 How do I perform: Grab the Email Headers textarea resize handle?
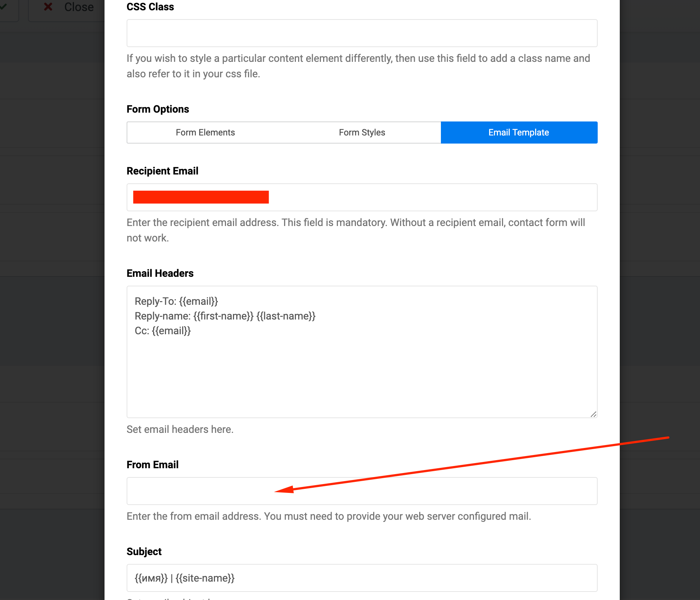(593, 414)
